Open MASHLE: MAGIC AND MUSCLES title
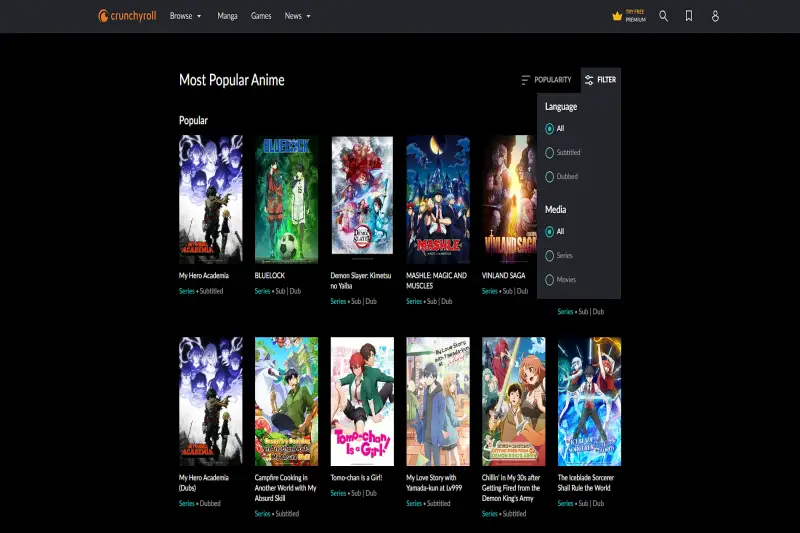 [436, 281]
